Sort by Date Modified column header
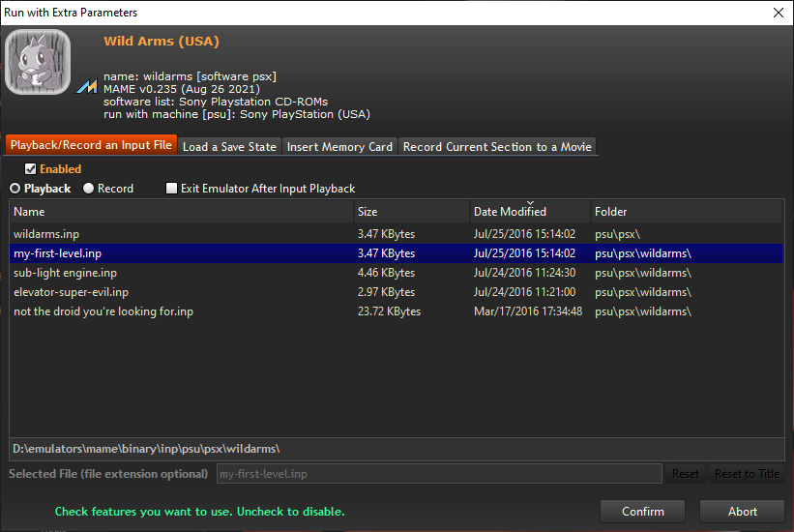The height and width of the screenshot is (532, 794). [x=529, y=212]
